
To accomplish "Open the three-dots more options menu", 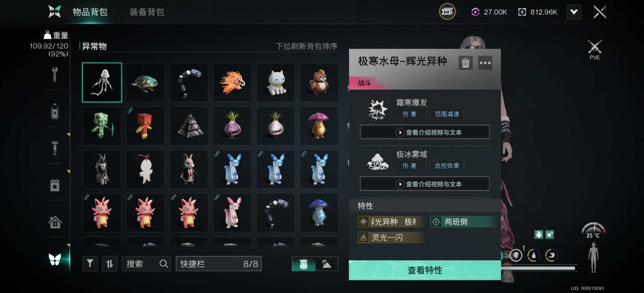I will [485, 63].
